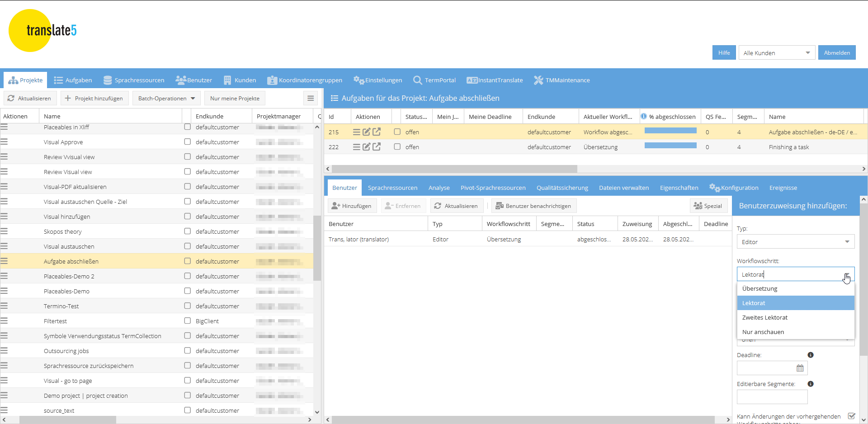Open the hamburger menu in the project toolbar
Screen dimensions: 868x424
point(311,98)
